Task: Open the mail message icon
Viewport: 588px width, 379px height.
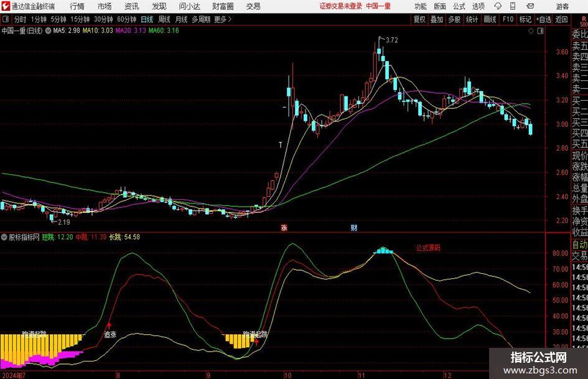Action: [x=530, y=6]
